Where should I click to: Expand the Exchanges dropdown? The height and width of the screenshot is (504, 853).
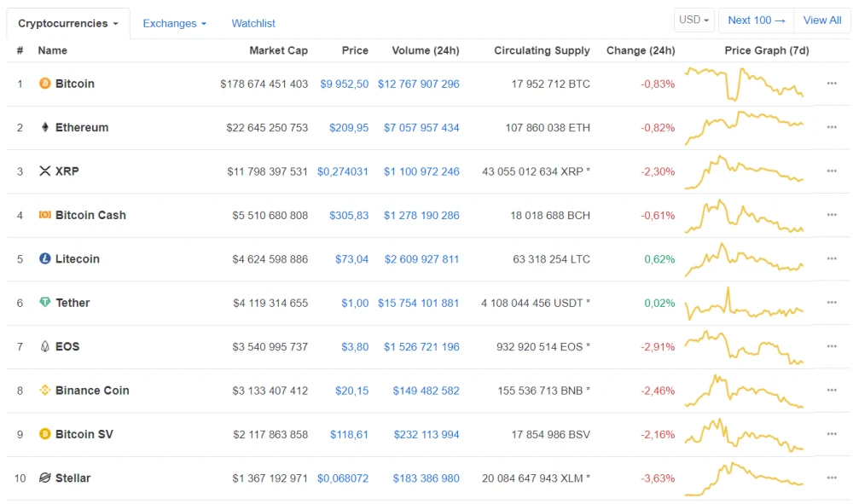coord(175,23)
